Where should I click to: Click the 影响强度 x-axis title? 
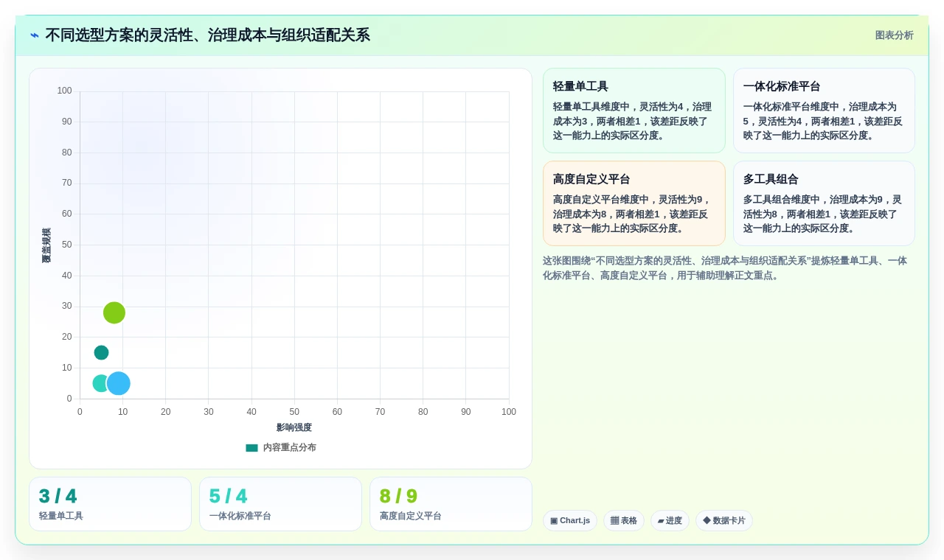[x=294, y=427]
